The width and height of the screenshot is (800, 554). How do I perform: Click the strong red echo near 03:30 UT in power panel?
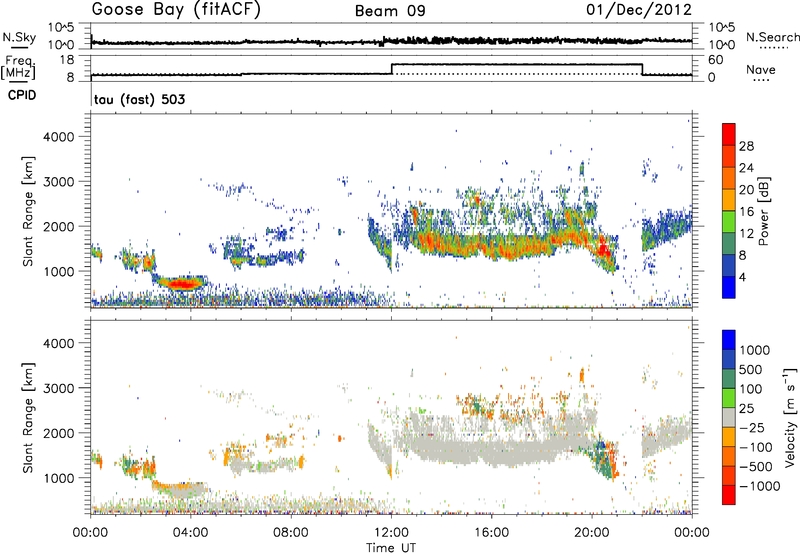(183, 284)
